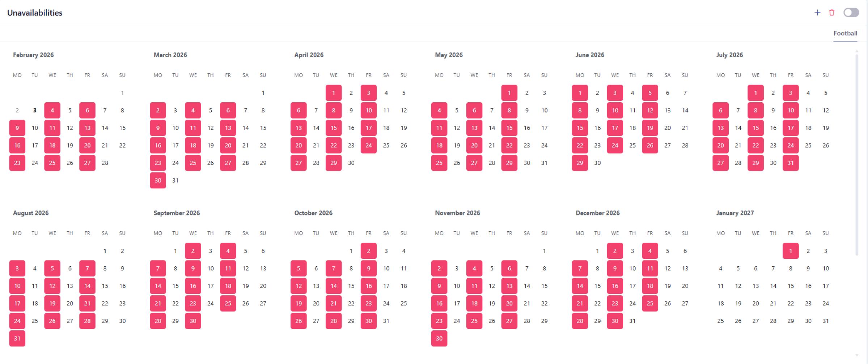Click unmarked May 31, 2026 date
This screenshot has height=364, width=868.
[x=544, y=163]
